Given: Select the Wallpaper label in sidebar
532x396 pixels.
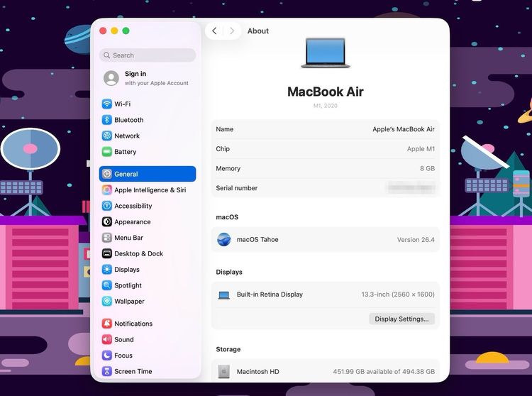Looking at the screenshot, I should tap(129, 302).
